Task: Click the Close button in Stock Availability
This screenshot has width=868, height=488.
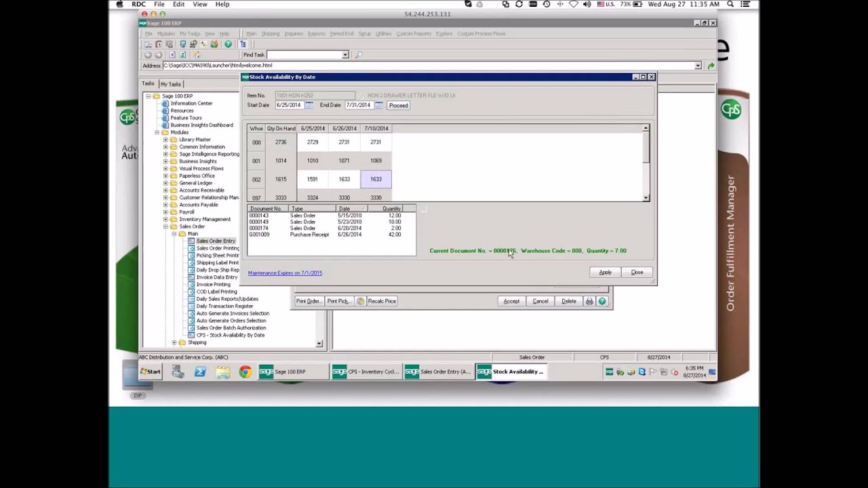Action: 637,272
